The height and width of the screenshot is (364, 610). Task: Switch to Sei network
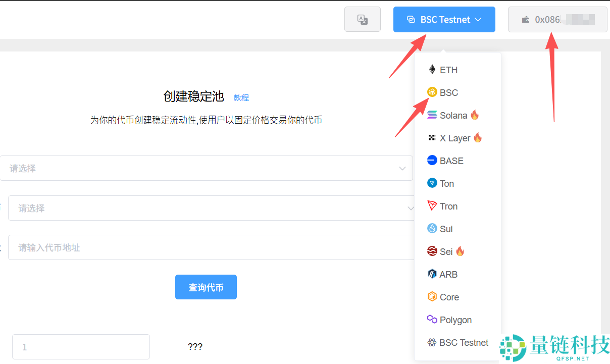click(446, 251)
